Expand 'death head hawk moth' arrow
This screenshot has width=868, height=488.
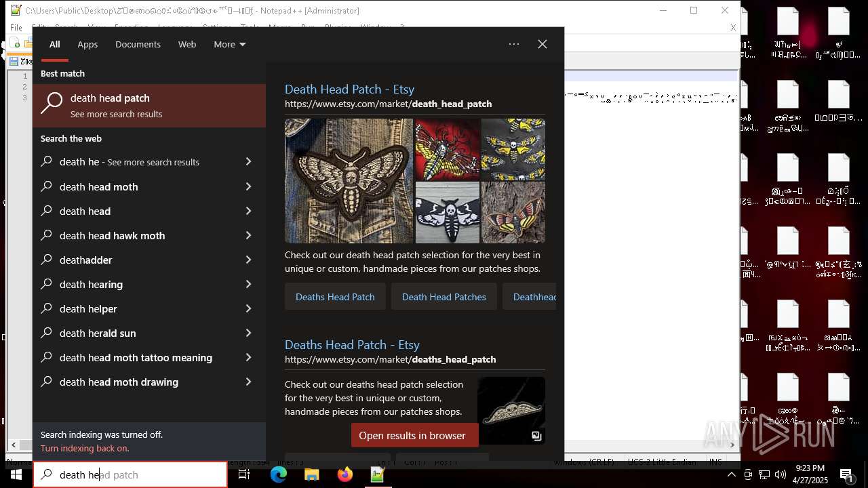(x=248, y=235)
